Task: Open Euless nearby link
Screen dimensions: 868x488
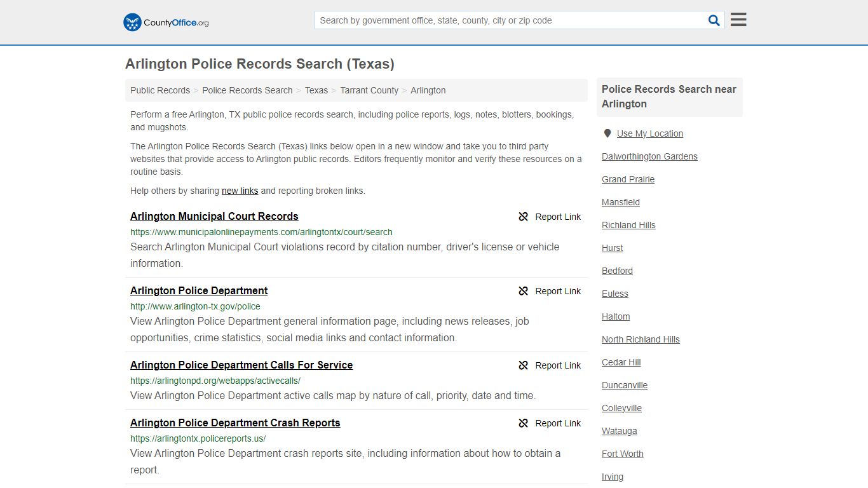Action: (615, 294)
